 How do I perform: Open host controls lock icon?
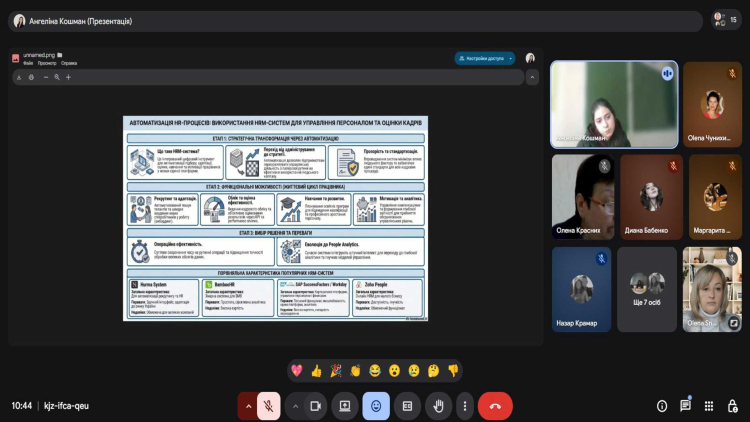(x=733, y=406)
